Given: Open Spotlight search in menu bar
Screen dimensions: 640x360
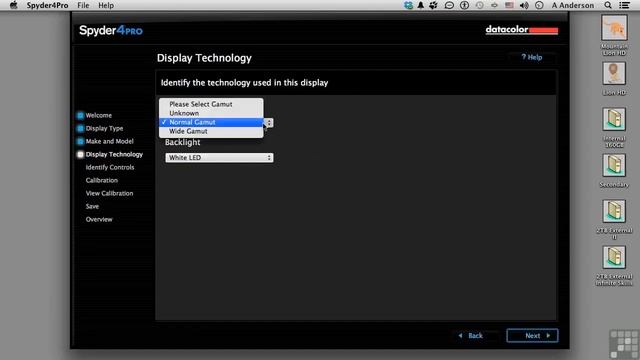Looking at the screenshot, I should point(608,5).
